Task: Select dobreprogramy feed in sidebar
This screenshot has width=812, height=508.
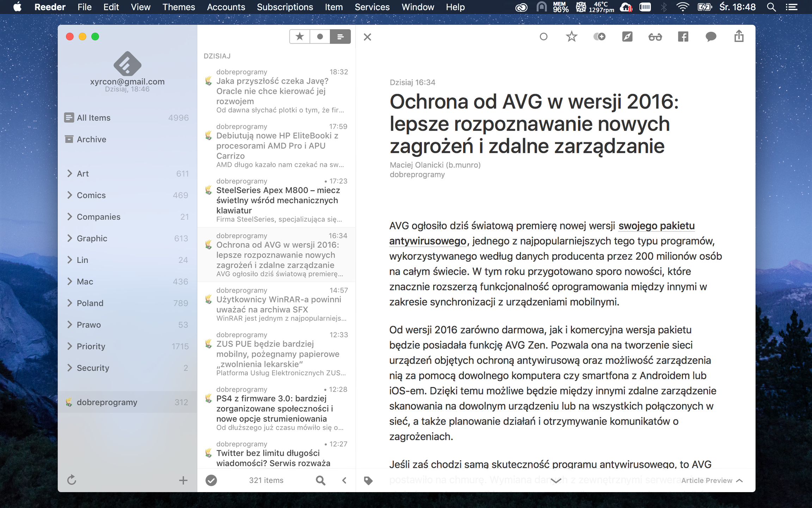Action: click(x=127, y=402)
